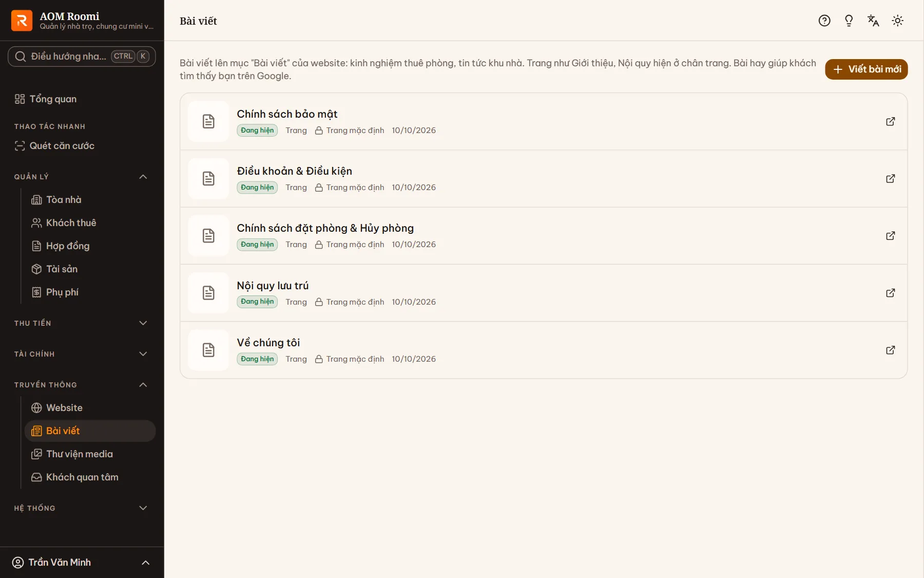This screenshot has height=578, width=924.
Task: Open Quét căn cước quick action
Action: (x=82, y=146)
